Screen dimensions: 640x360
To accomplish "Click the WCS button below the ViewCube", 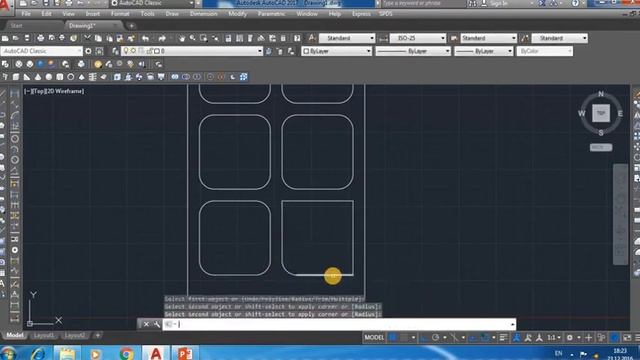I will 601,147.
